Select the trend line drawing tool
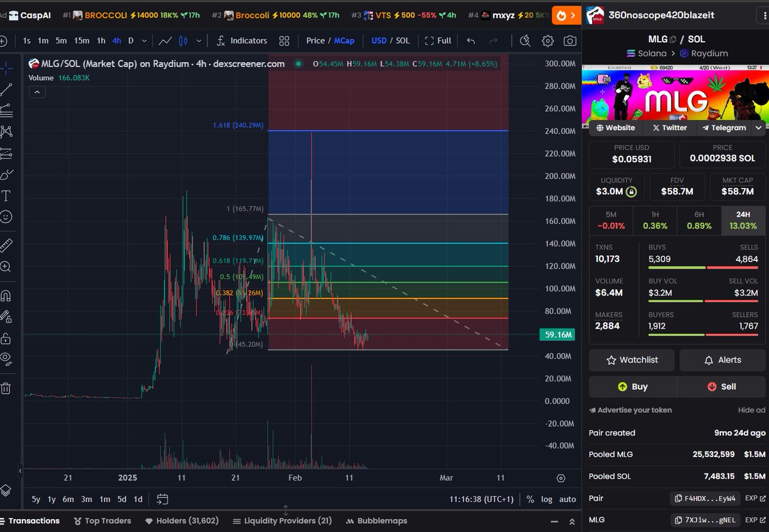This screenshot has height=532, width=769. click(6, 89)
